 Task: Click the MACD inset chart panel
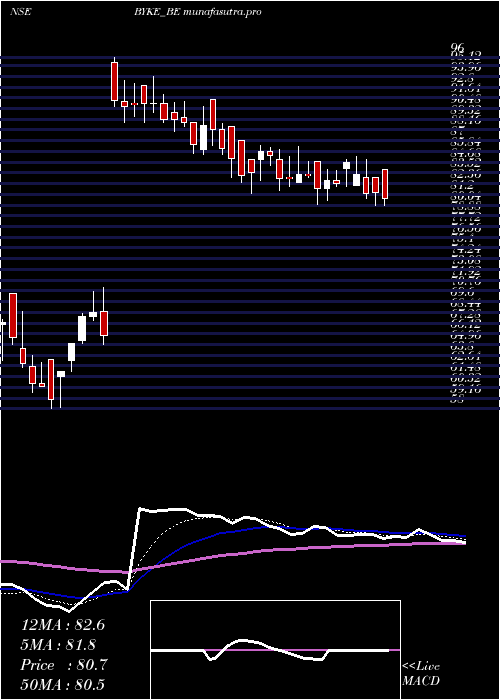coord(275,650)
